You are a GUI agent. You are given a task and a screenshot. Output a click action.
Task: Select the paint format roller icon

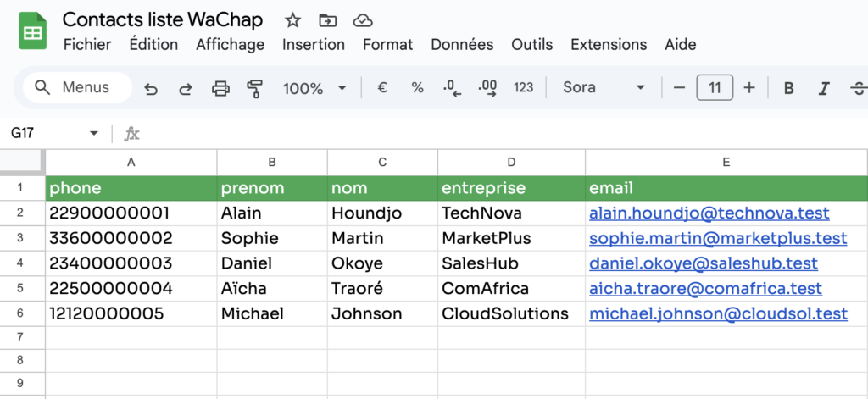(254, 88)
